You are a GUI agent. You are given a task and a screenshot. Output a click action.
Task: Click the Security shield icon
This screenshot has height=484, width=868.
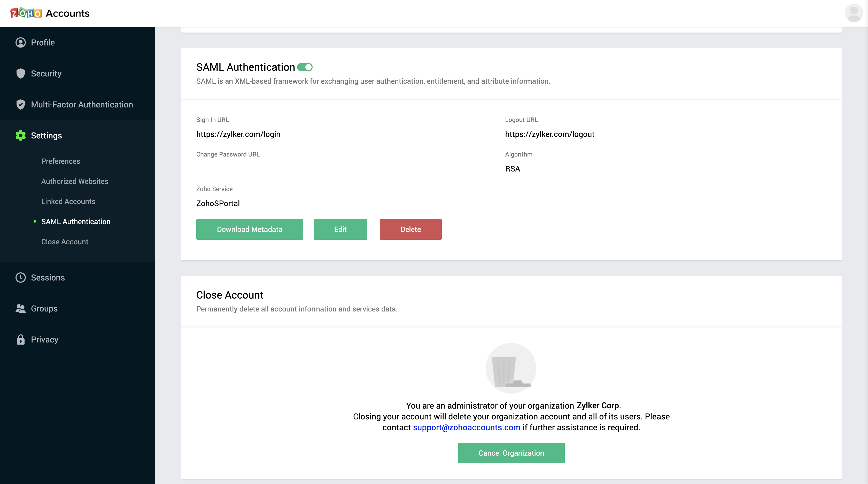click(x=21, y=73)
